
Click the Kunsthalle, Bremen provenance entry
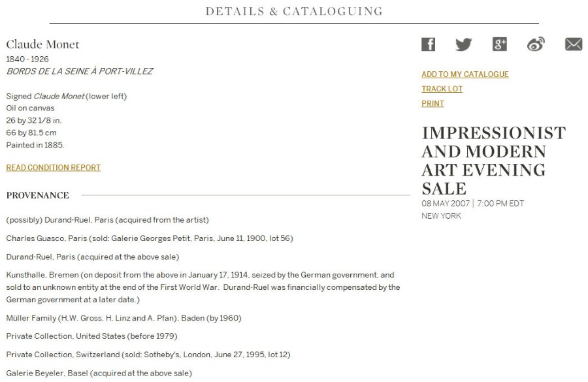pos(203,287)
